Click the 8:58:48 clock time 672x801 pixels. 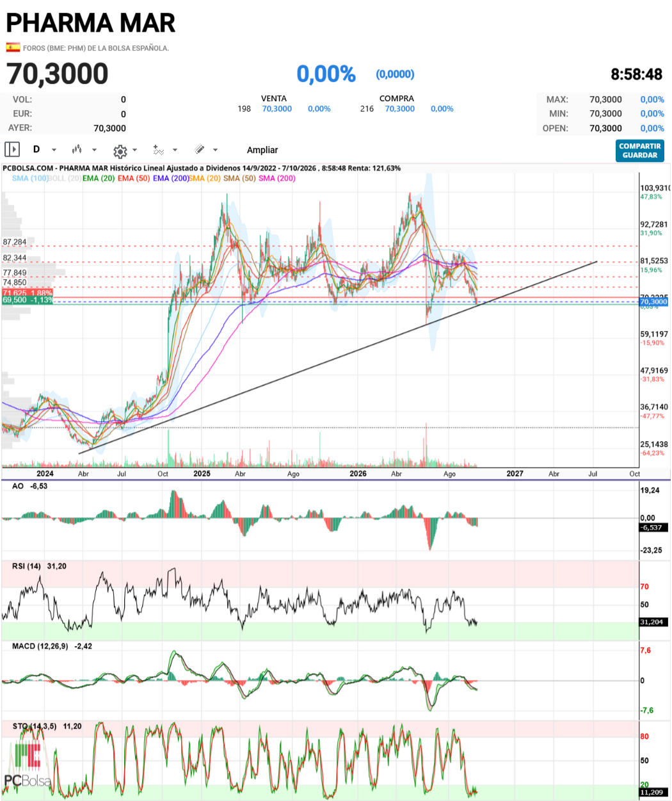click(x=636, y=74)
